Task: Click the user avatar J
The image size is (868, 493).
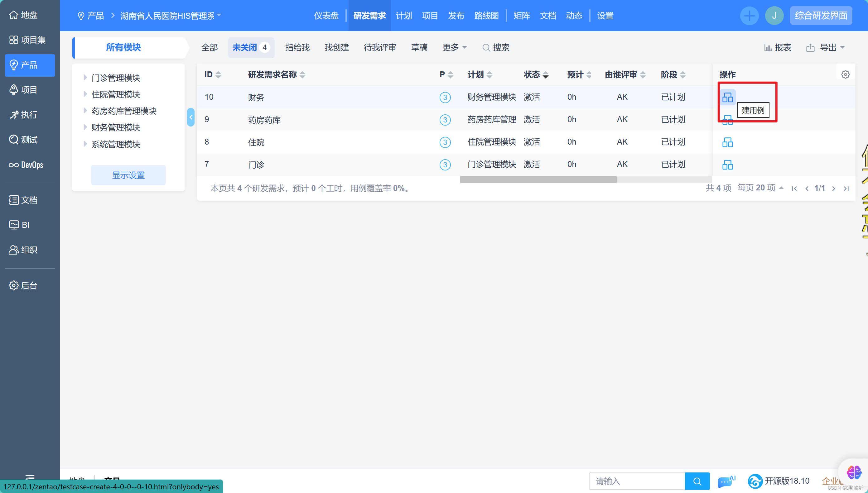Action: 774,16
